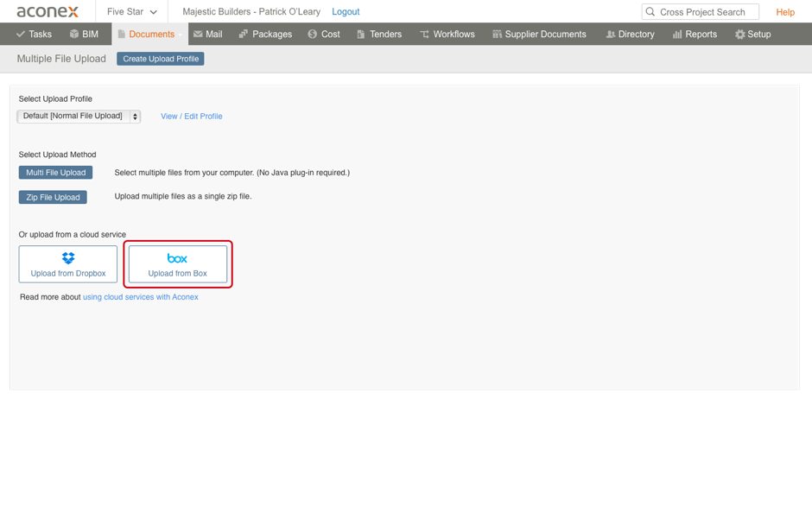The image size is (812, 507).
Task: Open the Reports menu
Action: [695, 35]
